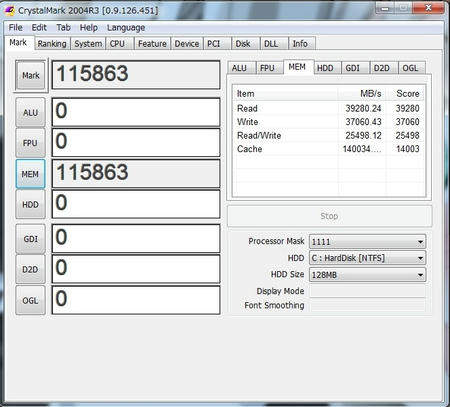Switch to the CPU tab
450x407 pixels.
coord(117,44)
